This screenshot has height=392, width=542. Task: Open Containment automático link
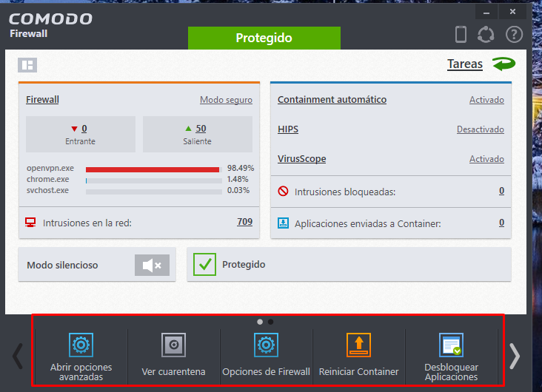[332, 99]
